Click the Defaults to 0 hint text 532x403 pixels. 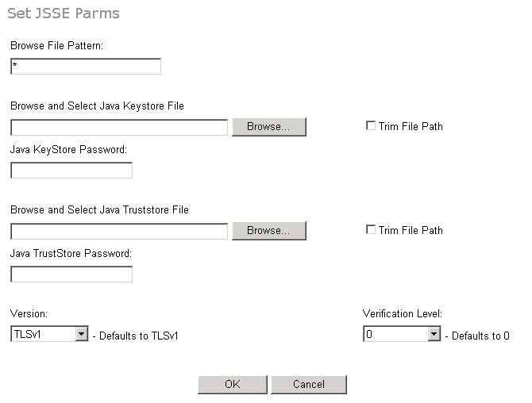coord(476,336)
